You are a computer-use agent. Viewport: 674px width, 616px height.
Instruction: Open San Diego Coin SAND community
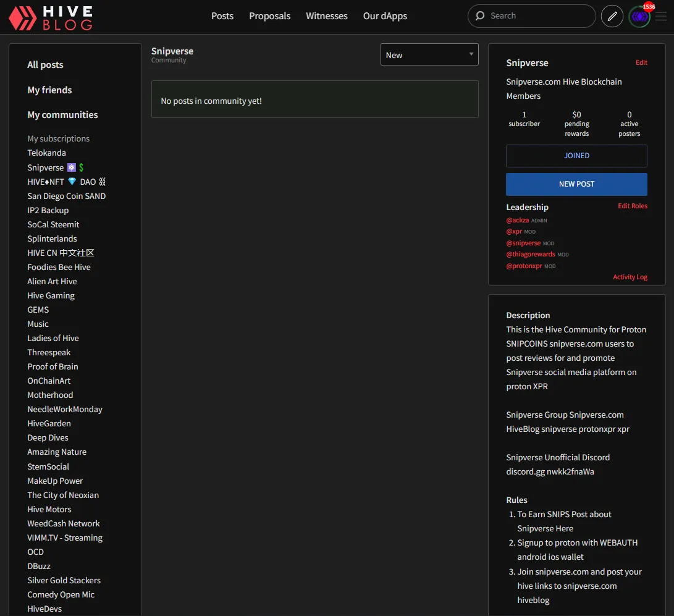66,196
